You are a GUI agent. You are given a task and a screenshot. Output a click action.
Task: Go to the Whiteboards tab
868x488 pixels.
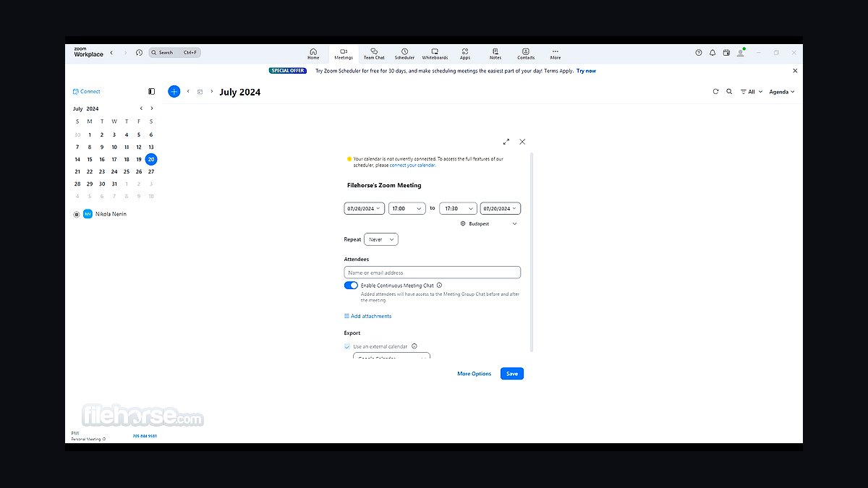(435, 54)
